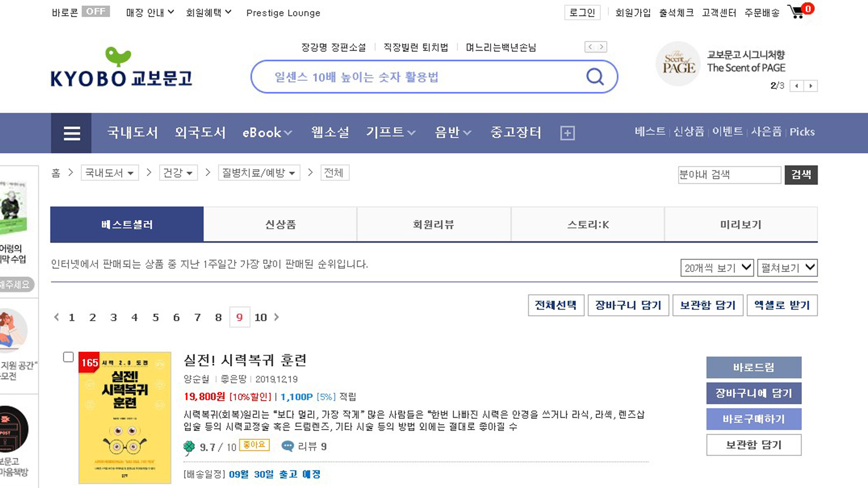This screenshot has width=868, height=488.
Task: Click the 장바구니에 담기 button
Action: [754, 393]
